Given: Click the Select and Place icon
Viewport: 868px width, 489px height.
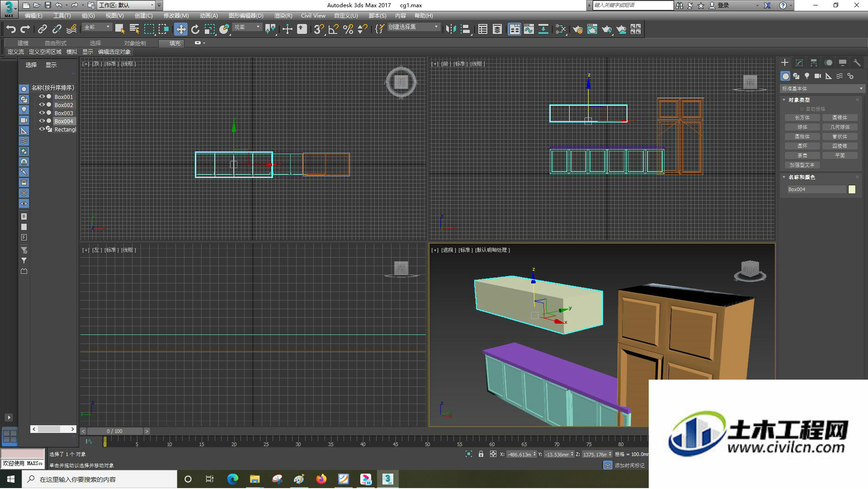Looking at the screenshot, I should pyautogui.click(x=224, y=29).
